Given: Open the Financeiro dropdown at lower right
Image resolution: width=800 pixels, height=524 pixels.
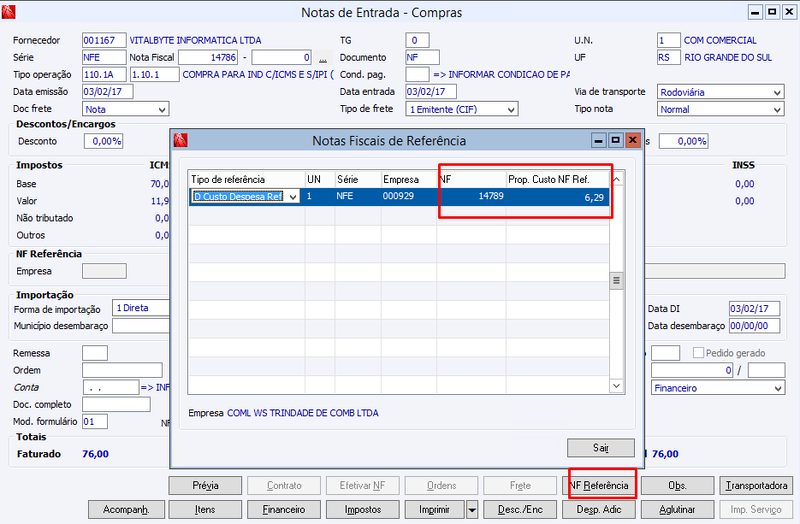Looking at the screenshot, I should click(778, 388).
